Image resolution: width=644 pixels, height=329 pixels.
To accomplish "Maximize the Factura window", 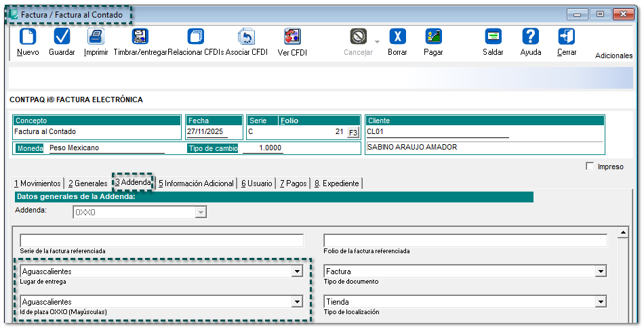I will (x=600, y=14).
